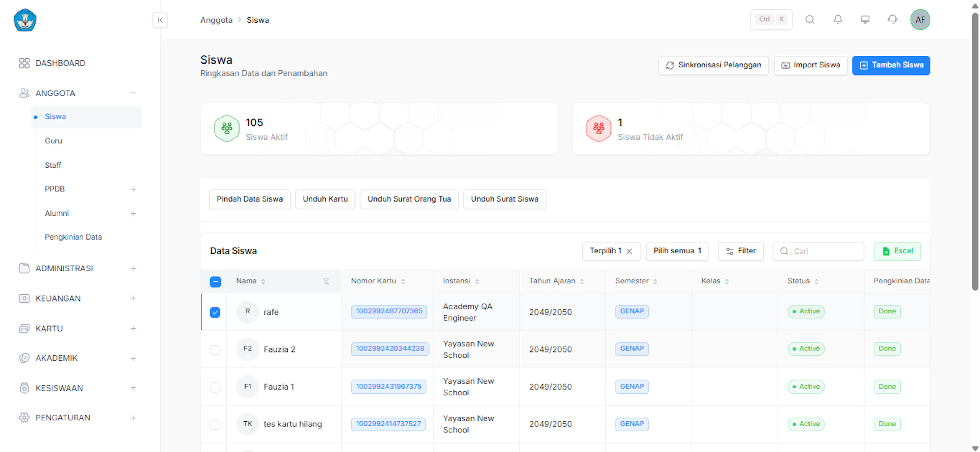This screenshot has width=980, height=452.
Task: Open Pengkinian Data in the sidebar
Action: [x=73, y=237]
